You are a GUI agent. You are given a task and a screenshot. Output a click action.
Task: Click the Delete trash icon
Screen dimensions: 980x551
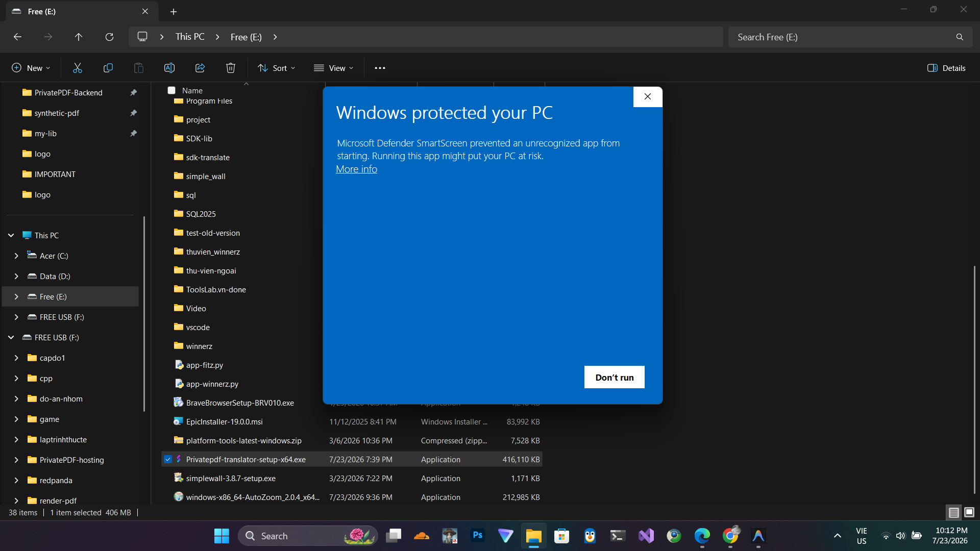coord(231,68)
